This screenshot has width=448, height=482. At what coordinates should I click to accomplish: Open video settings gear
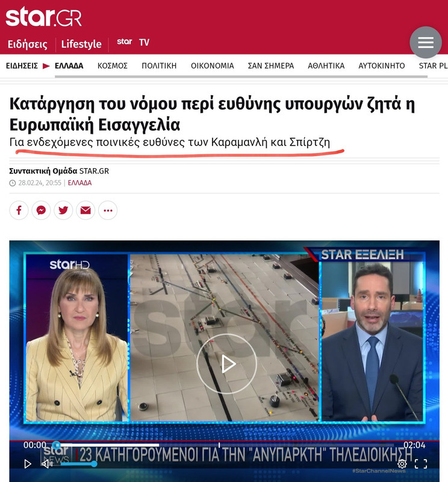coord(402,463)
